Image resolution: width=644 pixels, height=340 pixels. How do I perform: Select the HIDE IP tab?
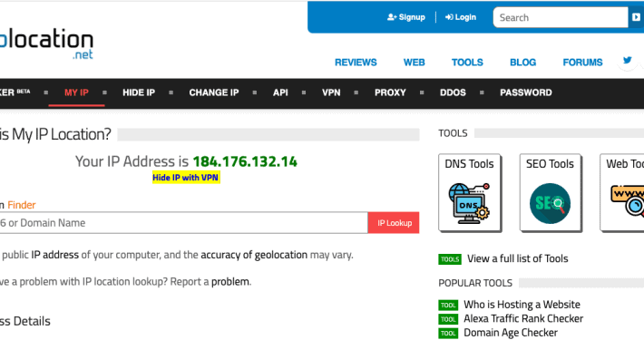(139, 92)
